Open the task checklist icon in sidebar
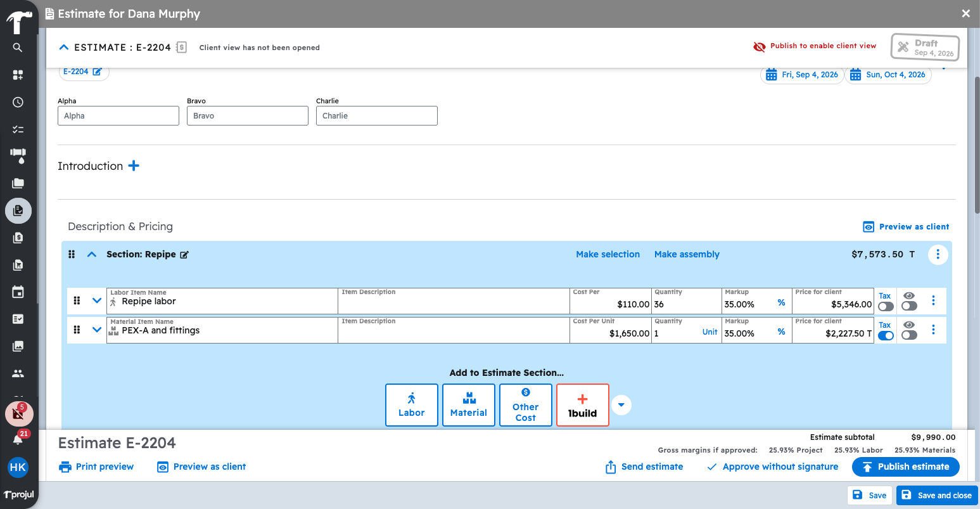980x509 pixels. (x=18, y=129)
